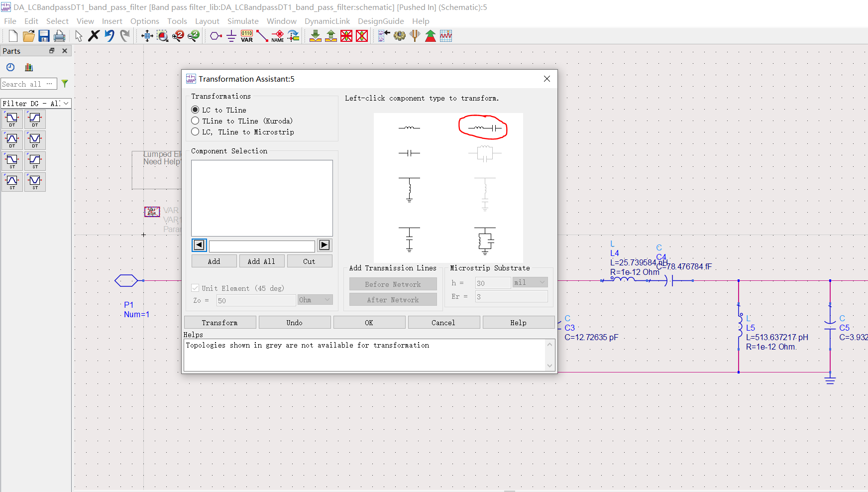This screenshot has width=868, height=492.
Task: Save the schematic using the floppy icon
Action: point(44,36)
